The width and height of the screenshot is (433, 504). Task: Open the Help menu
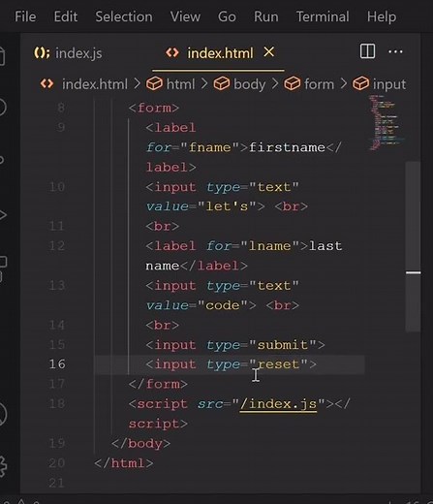(x=382, y=16)
